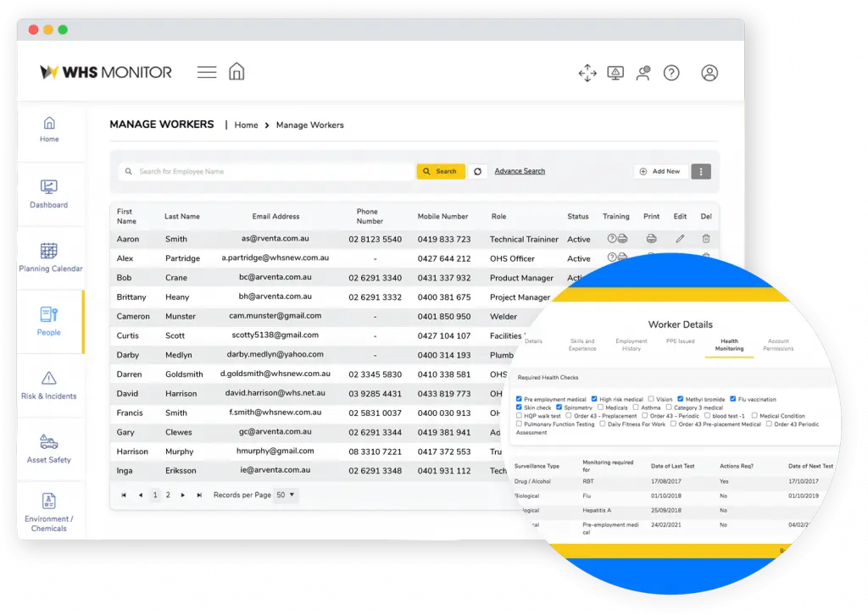Open the Planning Calendar from sidebar
This screenshot has width=868, height=615.
click(48, 257)
